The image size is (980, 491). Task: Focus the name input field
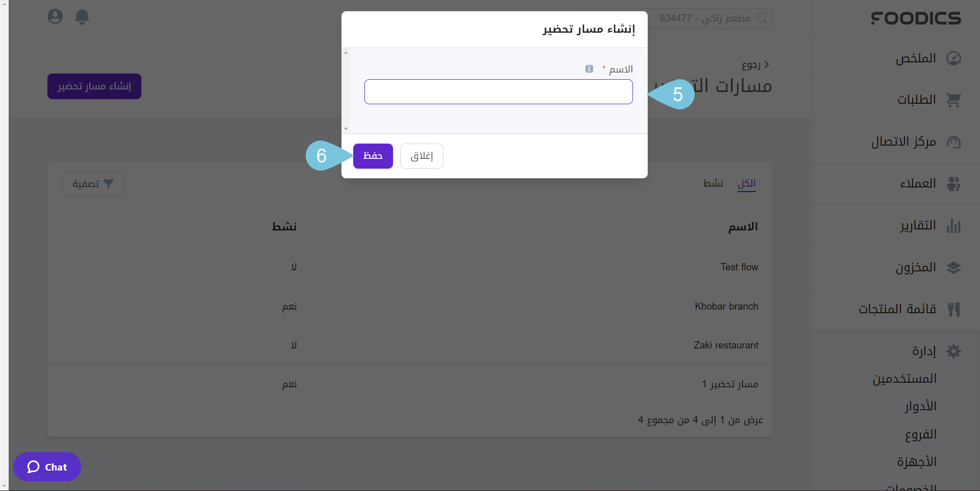(498, 92)
